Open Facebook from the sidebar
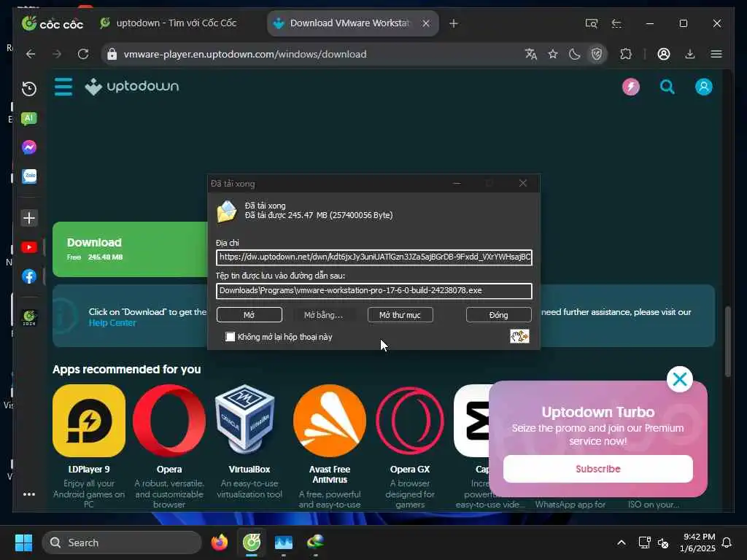The width and height of the screenshot is (747, 560). (x=29, y=276)
